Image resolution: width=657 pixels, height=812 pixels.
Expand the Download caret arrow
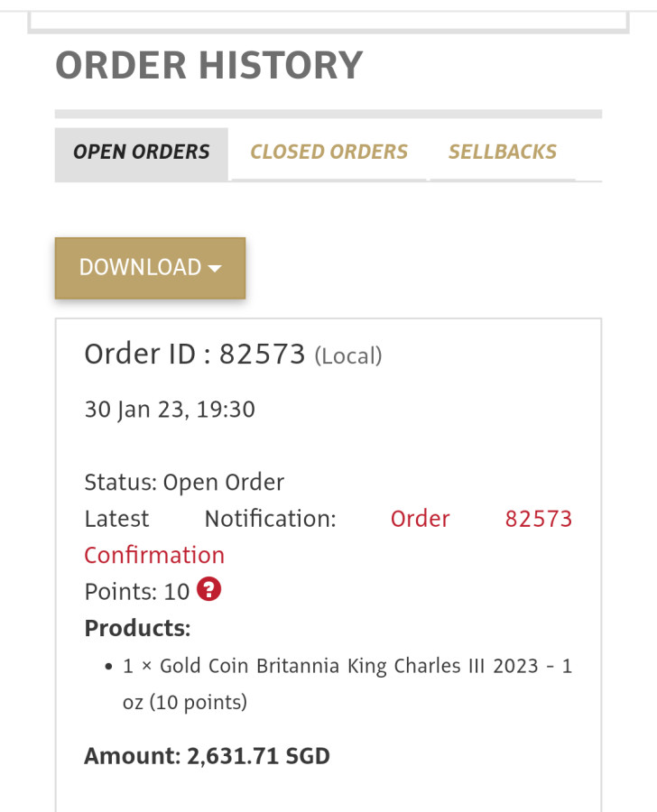click(215, 268)
